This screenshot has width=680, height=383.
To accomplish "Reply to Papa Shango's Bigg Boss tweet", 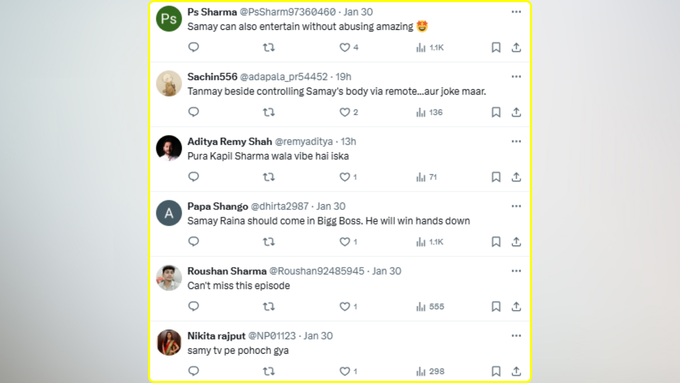I will click(193, 241).
